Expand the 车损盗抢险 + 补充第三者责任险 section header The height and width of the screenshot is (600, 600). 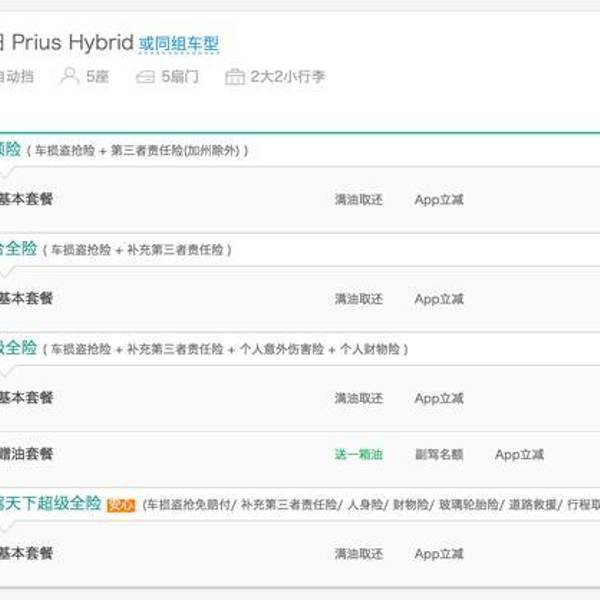tap(139, 249)
